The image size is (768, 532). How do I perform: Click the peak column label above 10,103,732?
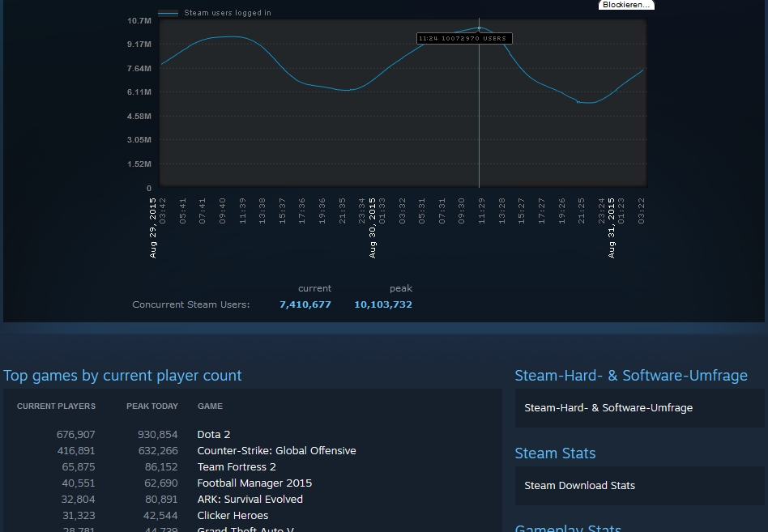(401, 289)
